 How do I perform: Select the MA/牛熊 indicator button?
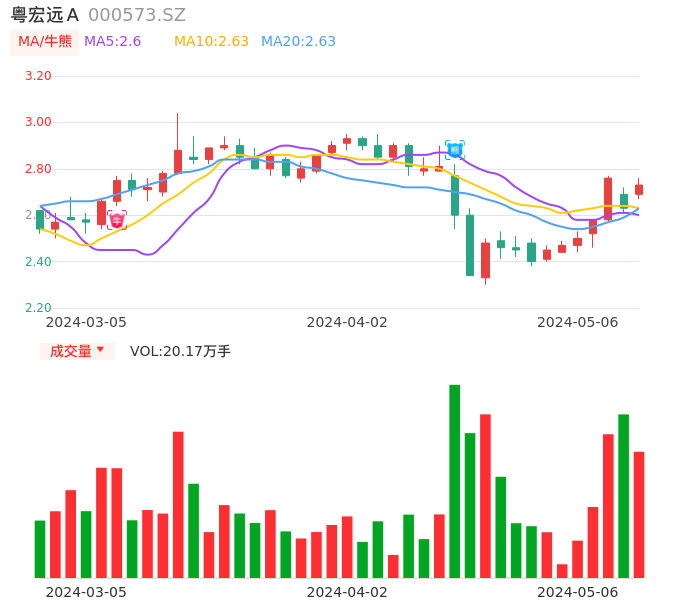[x=45, y=41]
